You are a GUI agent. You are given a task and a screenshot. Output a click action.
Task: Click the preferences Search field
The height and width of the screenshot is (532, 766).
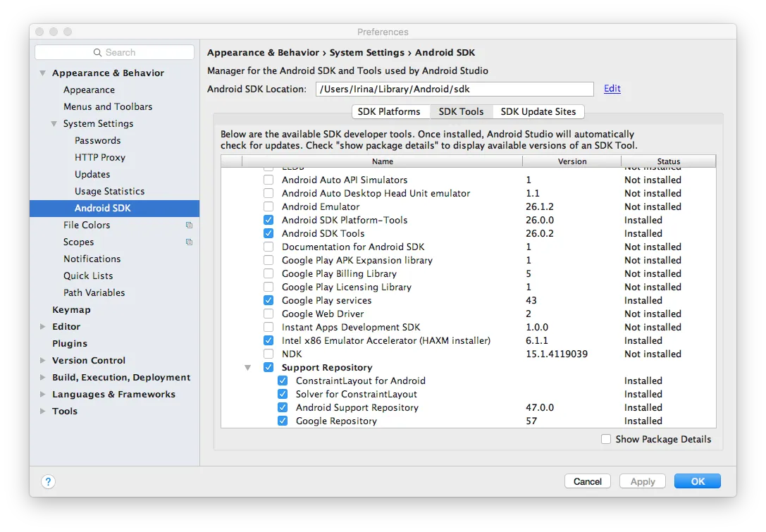click(114, 52)
